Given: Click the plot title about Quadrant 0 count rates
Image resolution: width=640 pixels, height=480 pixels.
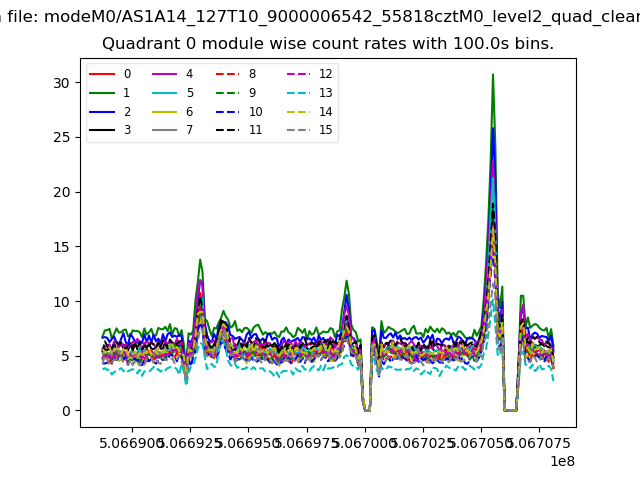Looking at the screenshot, I should point(328,44).
